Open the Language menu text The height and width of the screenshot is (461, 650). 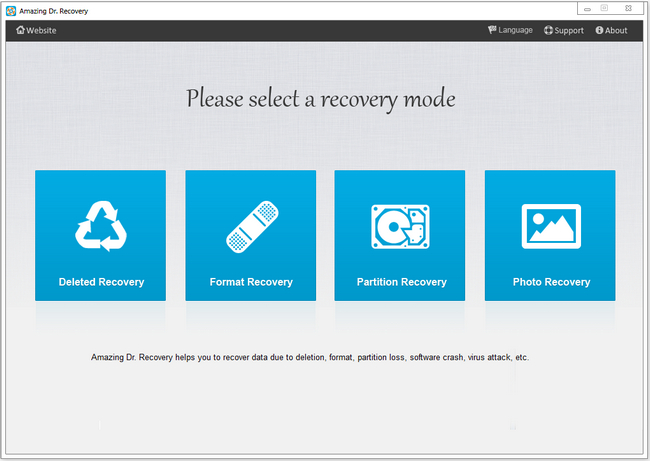[x=516, y=30]
